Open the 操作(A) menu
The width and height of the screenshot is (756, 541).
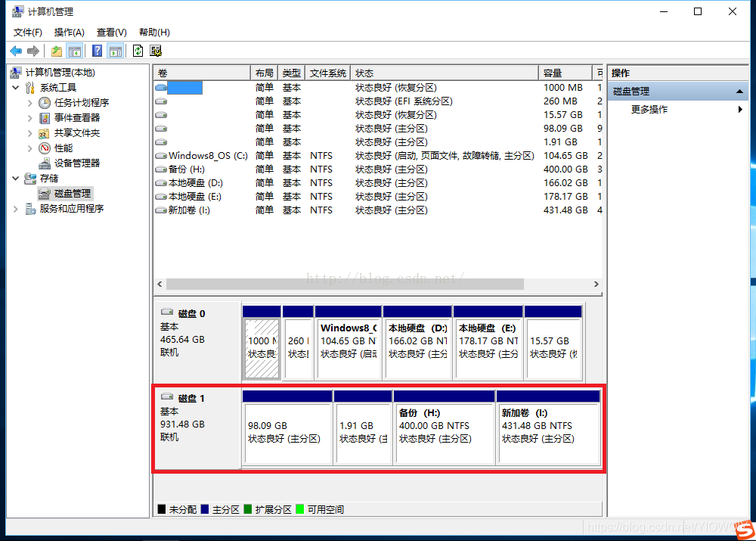click(x=69, y=32)
